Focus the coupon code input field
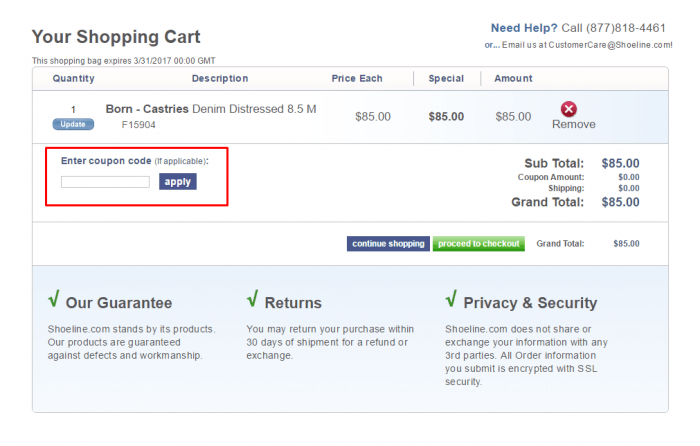 click(x=105, y=182)
